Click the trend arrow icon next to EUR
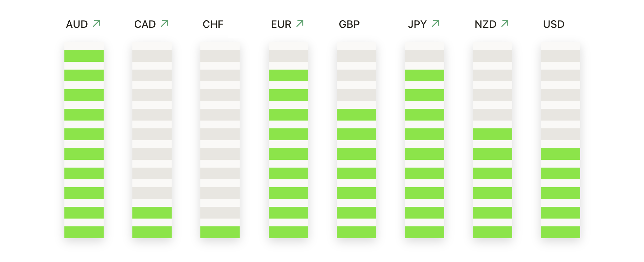644x262 pixels. (x=300, y=24)
